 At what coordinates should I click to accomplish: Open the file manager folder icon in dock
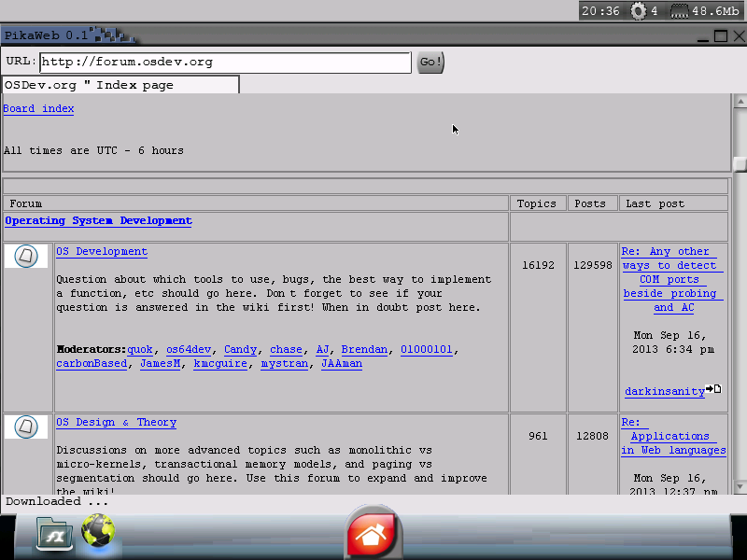coord(54,533)
